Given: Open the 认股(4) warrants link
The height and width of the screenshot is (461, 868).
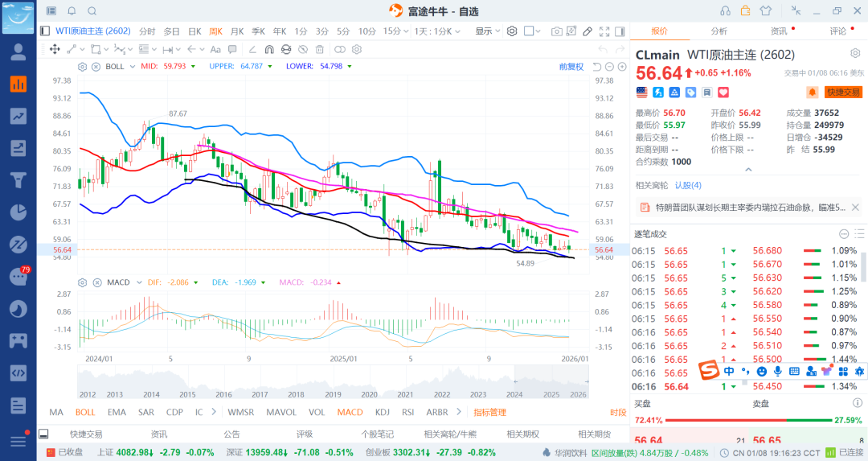Looking at the screenshot, I should coord(688,185).
